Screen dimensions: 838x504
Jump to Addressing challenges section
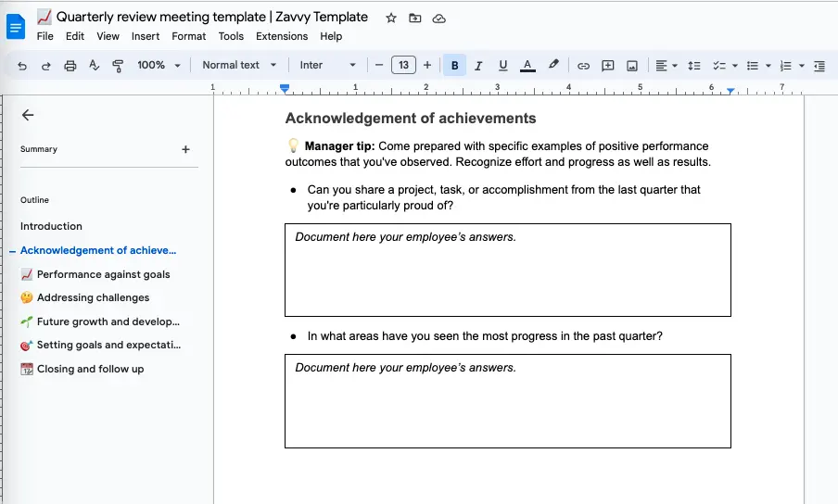(85, 298)
